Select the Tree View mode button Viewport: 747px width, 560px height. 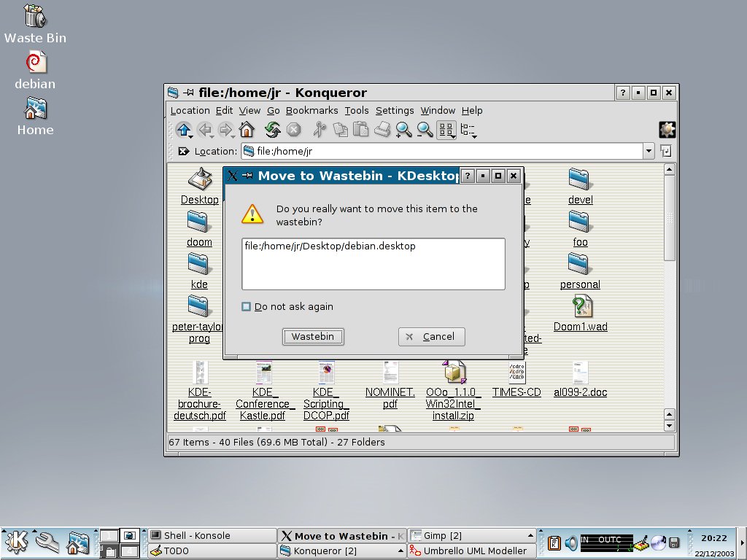(468, 130)
